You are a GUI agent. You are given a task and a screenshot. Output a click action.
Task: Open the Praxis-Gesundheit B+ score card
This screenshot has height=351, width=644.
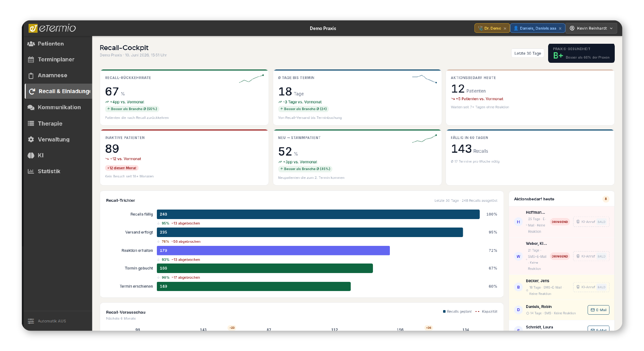click(x=581, y=53)
